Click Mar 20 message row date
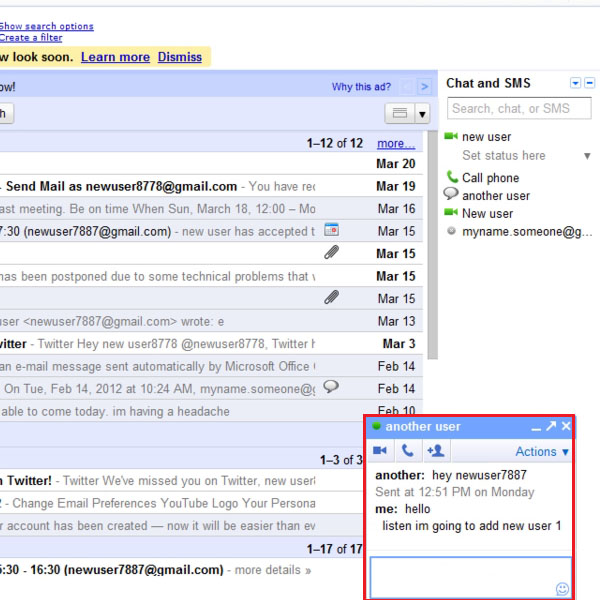The height and width of the screenshot is (600, 600). (x=396, y=164)
